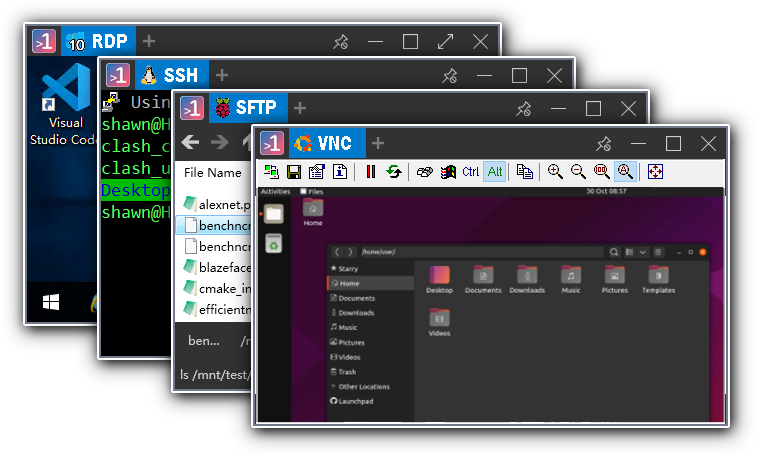
Task: Select the VNC tab
Action: click(327, 143)
